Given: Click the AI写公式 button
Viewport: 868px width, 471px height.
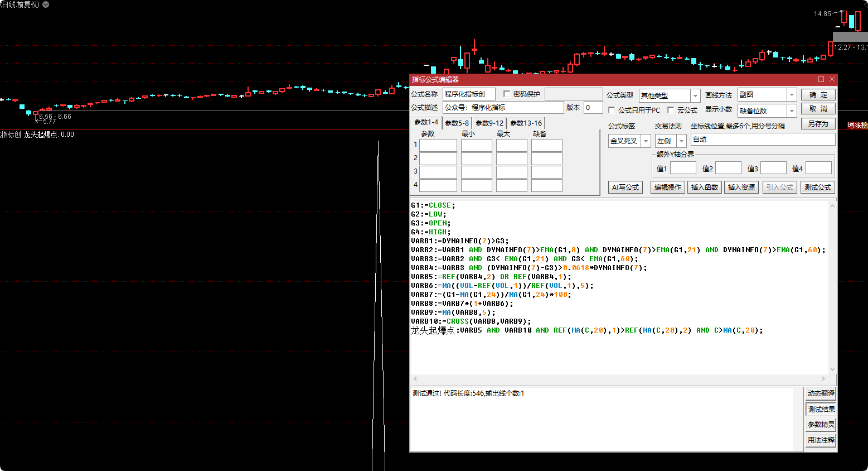Looking at the screenshot, I should point(625,188).
